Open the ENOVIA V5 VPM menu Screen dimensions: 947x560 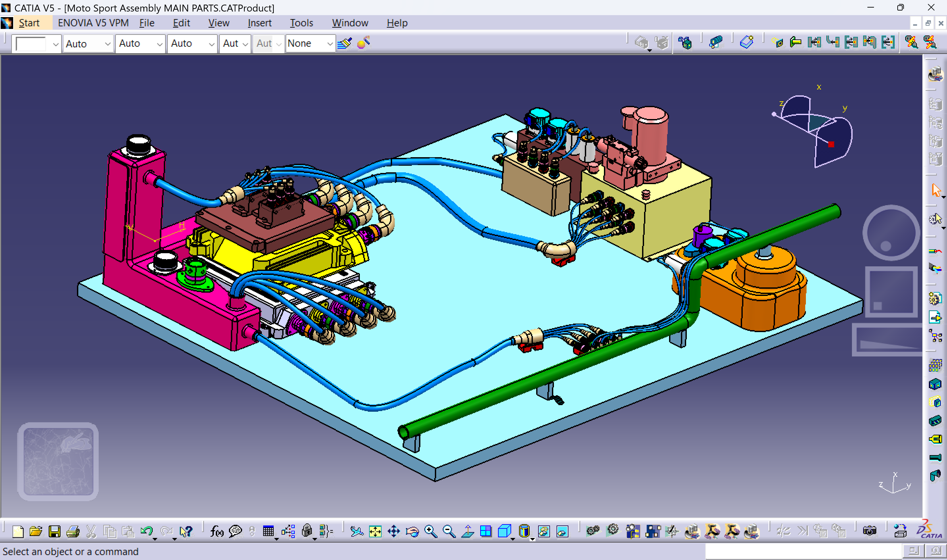click(x=92, y=23)
